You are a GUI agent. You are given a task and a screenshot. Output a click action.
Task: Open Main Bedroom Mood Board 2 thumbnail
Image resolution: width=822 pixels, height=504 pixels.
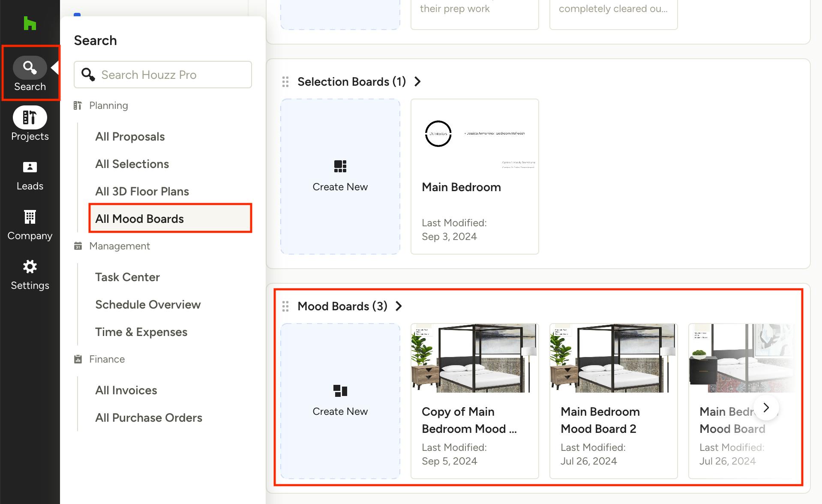[x=613, y=358]
